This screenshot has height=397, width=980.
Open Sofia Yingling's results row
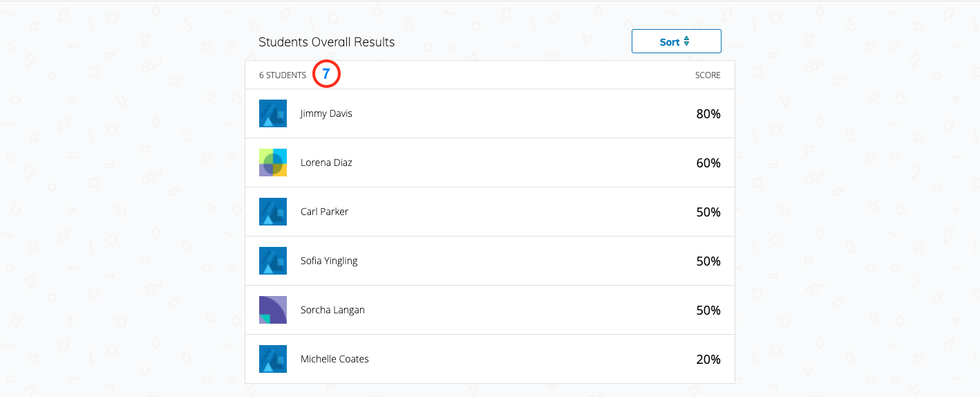489,261
